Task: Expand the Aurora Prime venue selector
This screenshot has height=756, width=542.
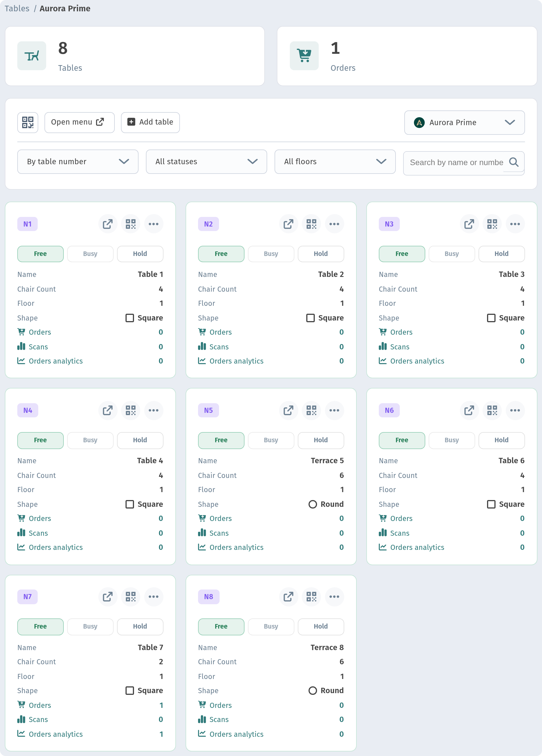Action: click(464, 123)
